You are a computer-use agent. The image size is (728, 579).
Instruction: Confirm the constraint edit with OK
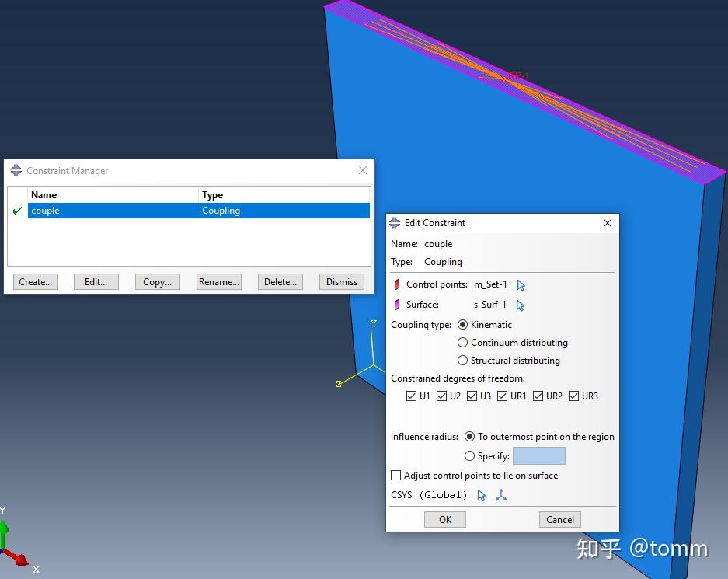444,519
